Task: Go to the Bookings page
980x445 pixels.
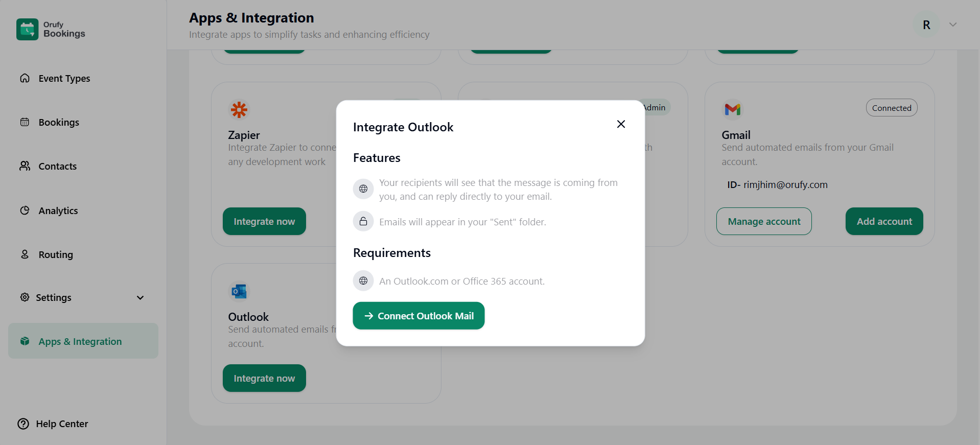Action: (59, 122)
